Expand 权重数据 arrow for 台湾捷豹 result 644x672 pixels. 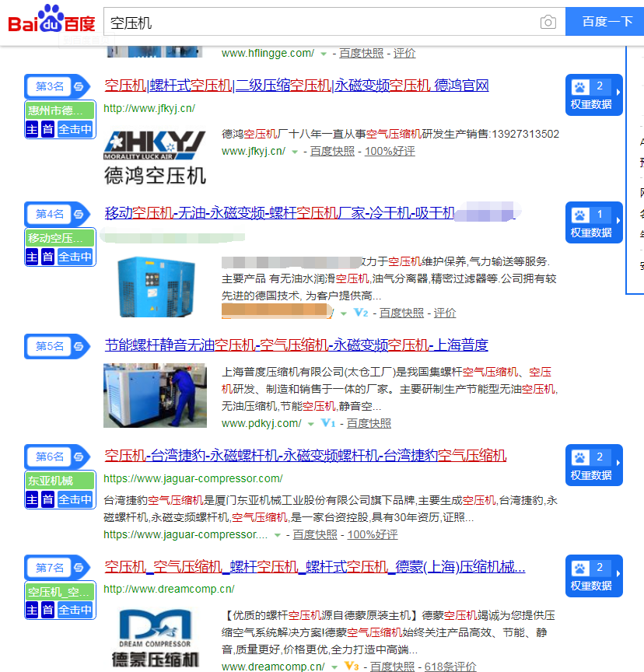click(618, 463)
